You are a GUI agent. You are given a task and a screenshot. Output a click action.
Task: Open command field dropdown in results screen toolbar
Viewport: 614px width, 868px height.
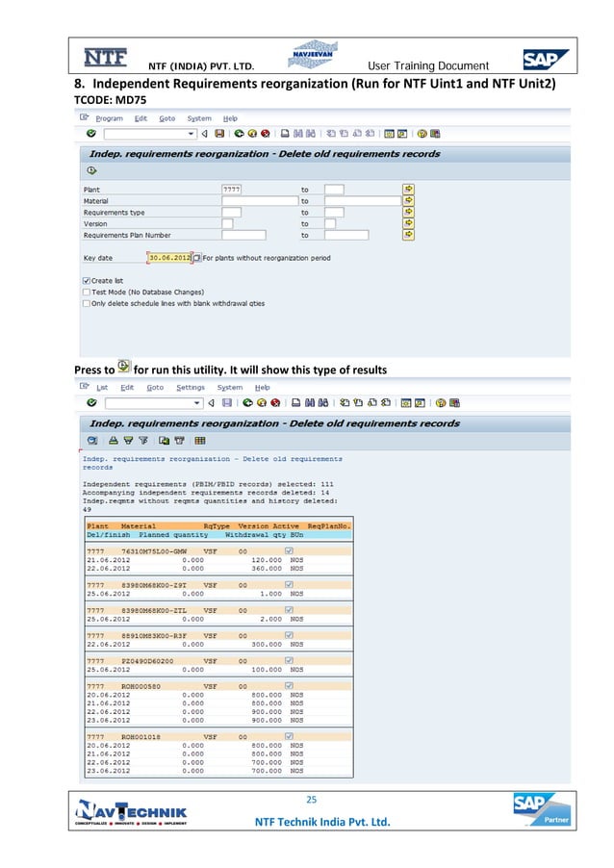click(x=197, y=403)
